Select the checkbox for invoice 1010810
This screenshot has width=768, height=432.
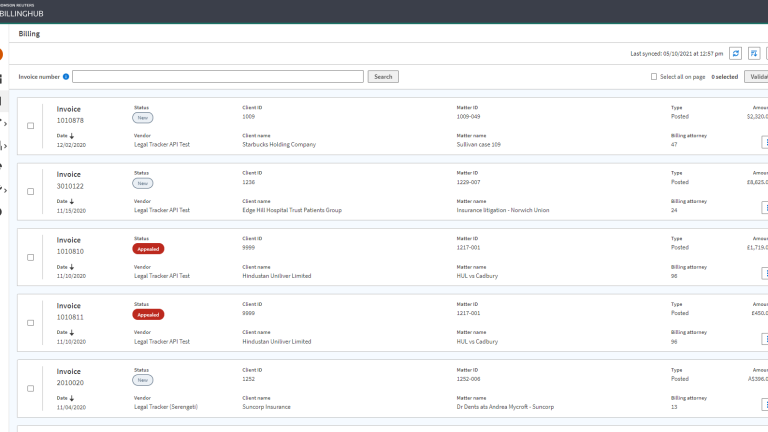[30, 257]
